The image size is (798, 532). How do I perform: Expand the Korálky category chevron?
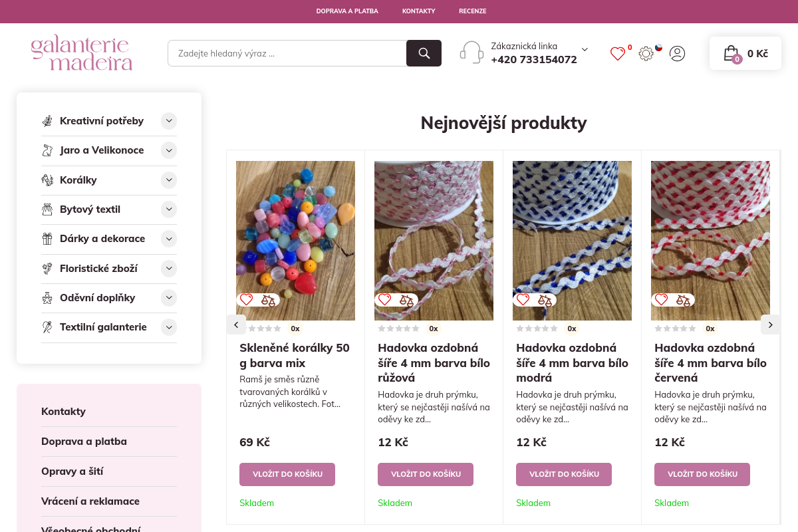[169, 180]
